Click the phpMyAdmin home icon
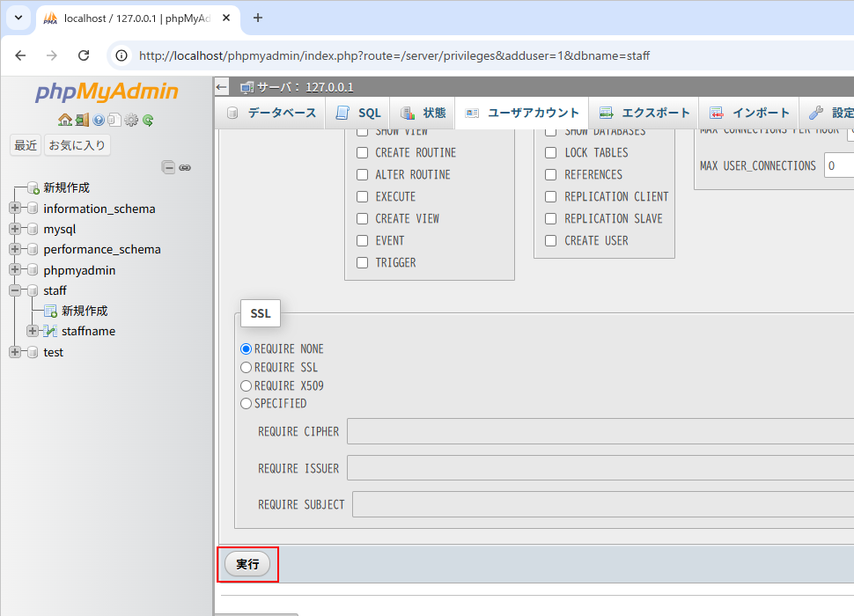 [64, 120]
